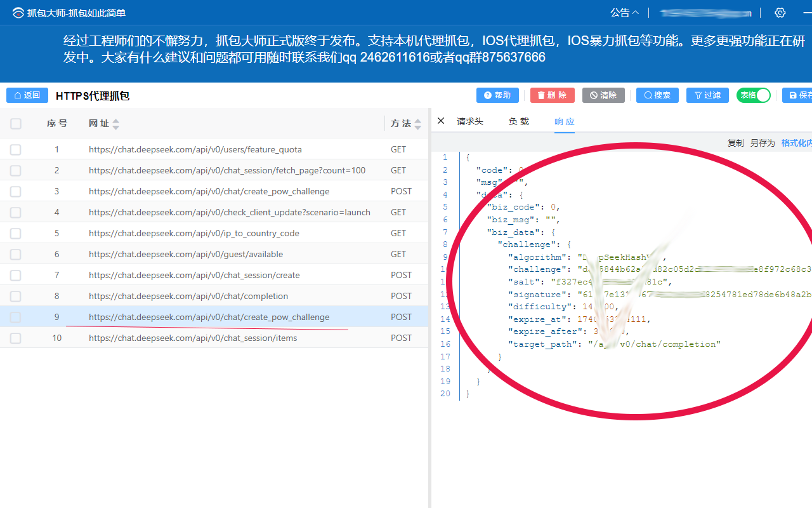
Task: Check the row 1 feature_quota checkbox
Action: (x=16, y=150)
